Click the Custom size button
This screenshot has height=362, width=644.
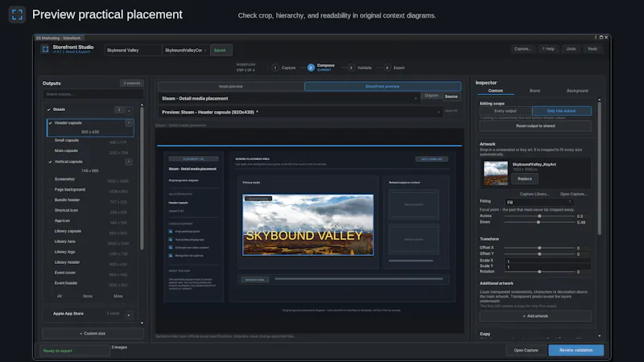point(93,334)
